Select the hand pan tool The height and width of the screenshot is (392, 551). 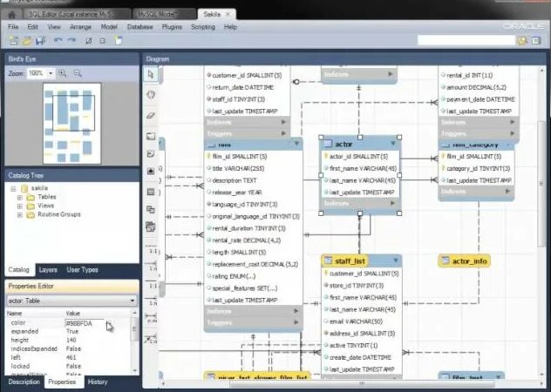point(151,95)
